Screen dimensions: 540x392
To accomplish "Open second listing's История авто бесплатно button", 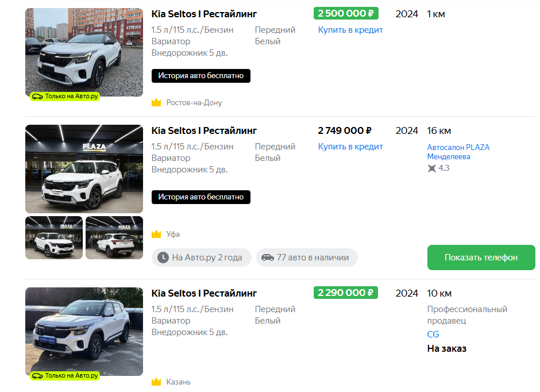I will 201,197.
